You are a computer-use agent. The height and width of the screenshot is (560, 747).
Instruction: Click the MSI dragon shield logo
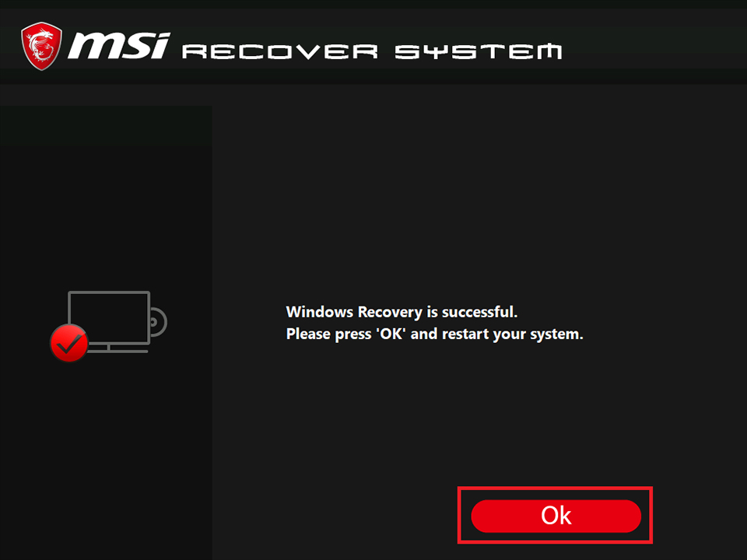[x=41, y=46]
